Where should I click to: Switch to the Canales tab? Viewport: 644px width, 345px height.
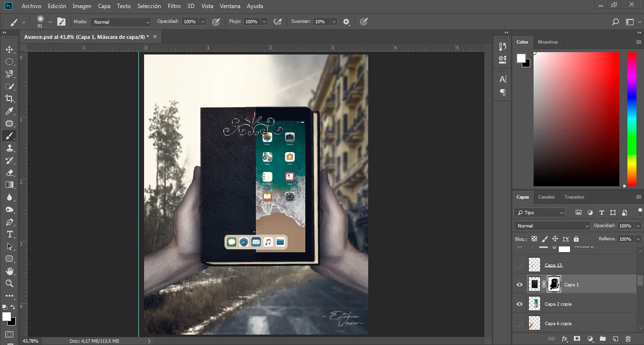[546, 197]
